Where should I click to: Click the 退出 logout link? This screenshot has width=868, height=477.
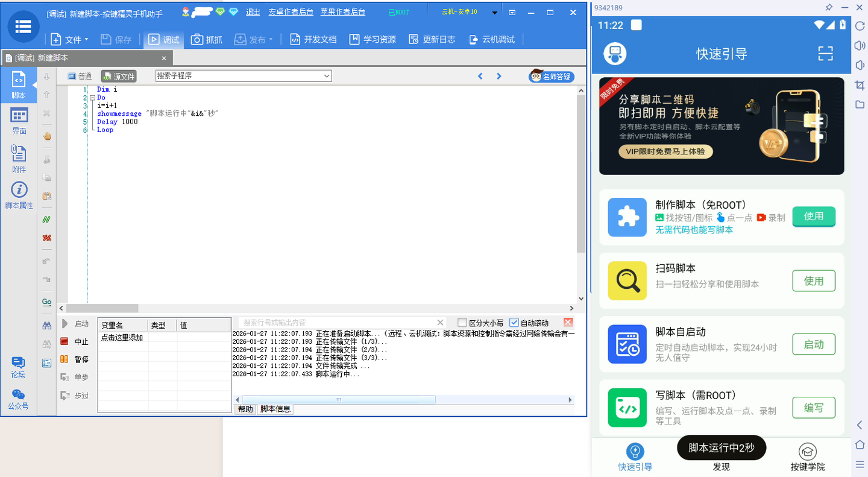click(253, 12)
